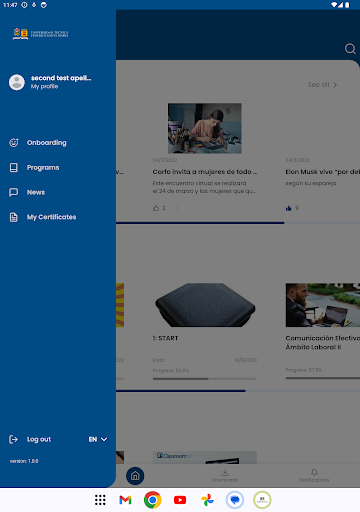360x512 pixels.
Task: Click the log out arrow icon
Action: coord(13,439)
